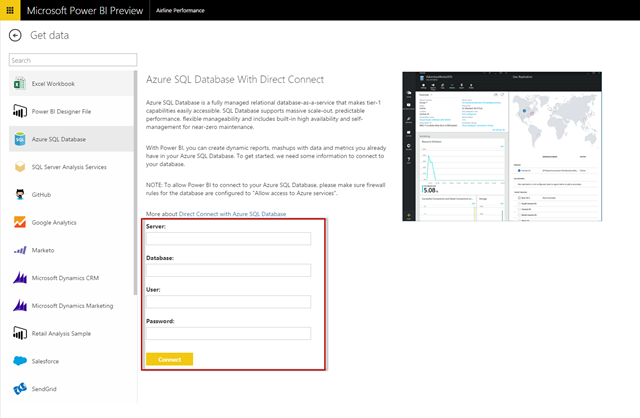Click the GitHub cat icon
This screenshot has width=640, height=418.
pos(19,194)
